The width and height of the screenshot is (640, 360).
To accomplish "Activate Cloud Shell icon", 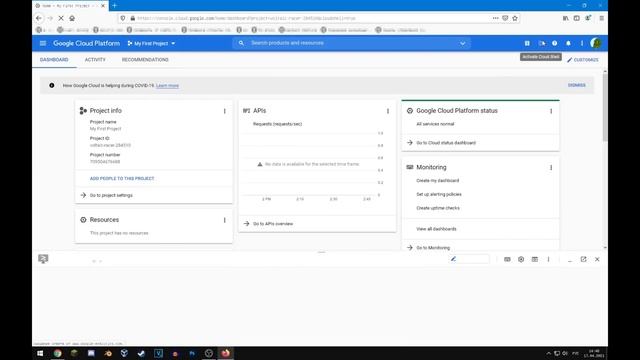I will pyautogui.click(x=542, y=43).
